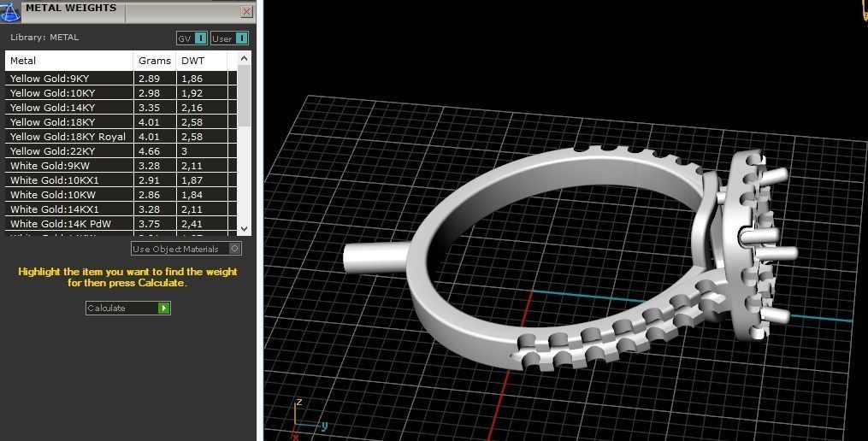Select the Yellow Gold:18KY Royal row
This screenshot has height=441, width=868.
[121, 136]
